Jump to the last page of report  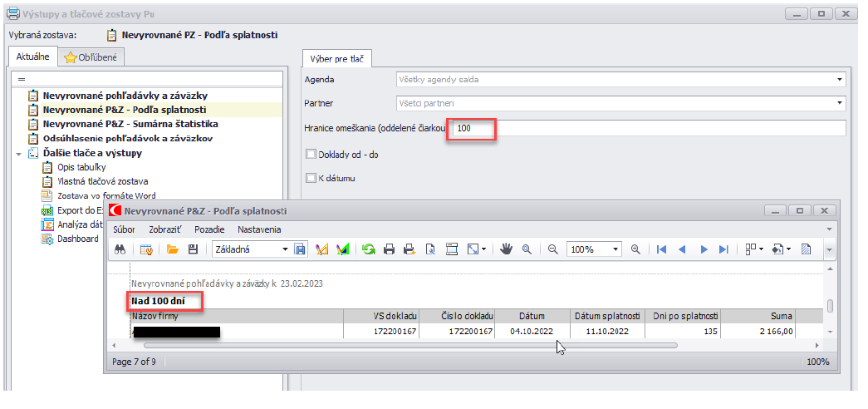[723, 249]
